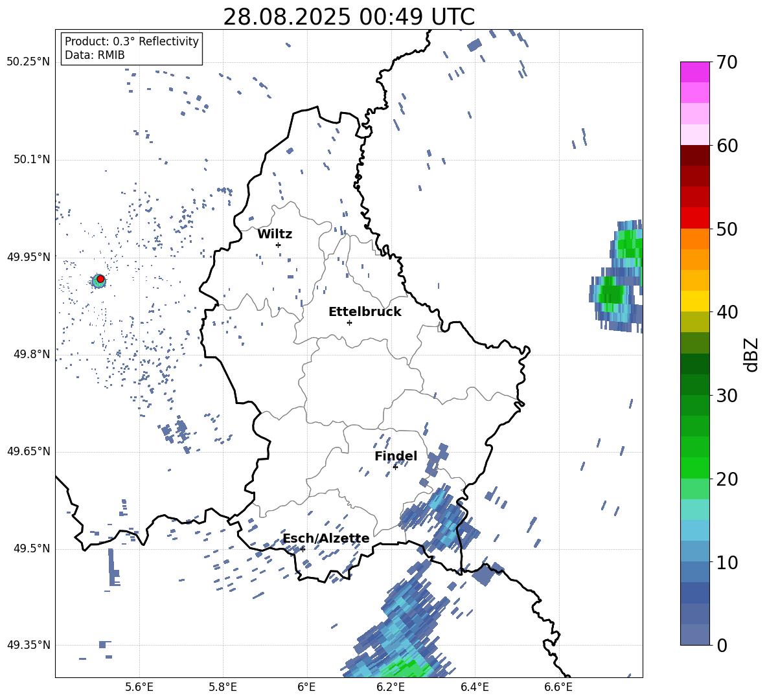This screenshot has height=700, width=767.
Task: Click the 5.8°E longitude label
Action: coord(223,687)
